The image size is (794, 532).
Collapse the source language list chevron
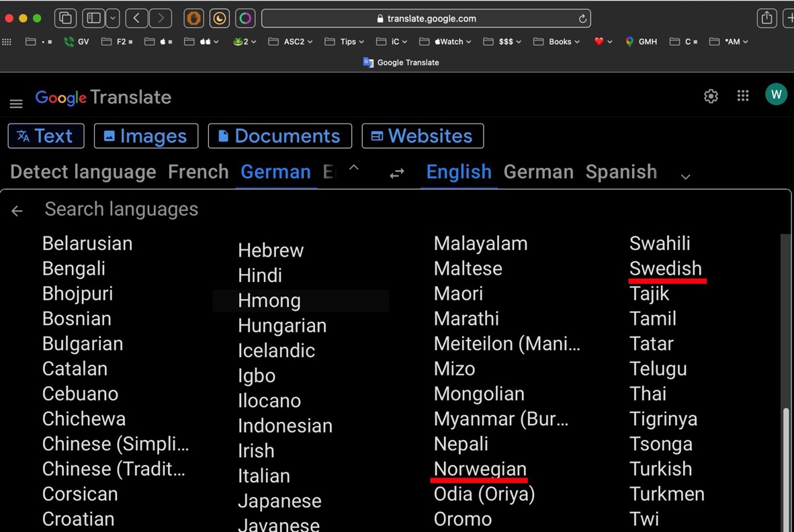[354, 168]
